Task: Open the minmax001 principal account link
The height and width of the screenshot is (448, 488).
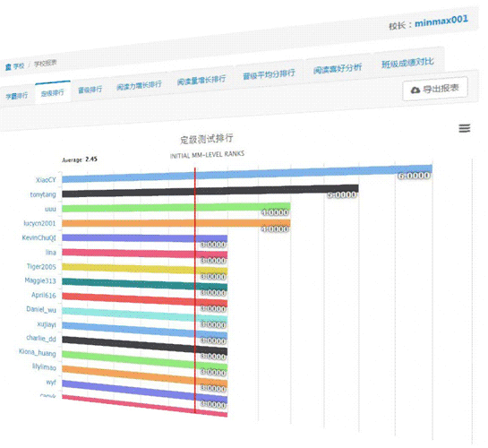Action: [441, 21]
